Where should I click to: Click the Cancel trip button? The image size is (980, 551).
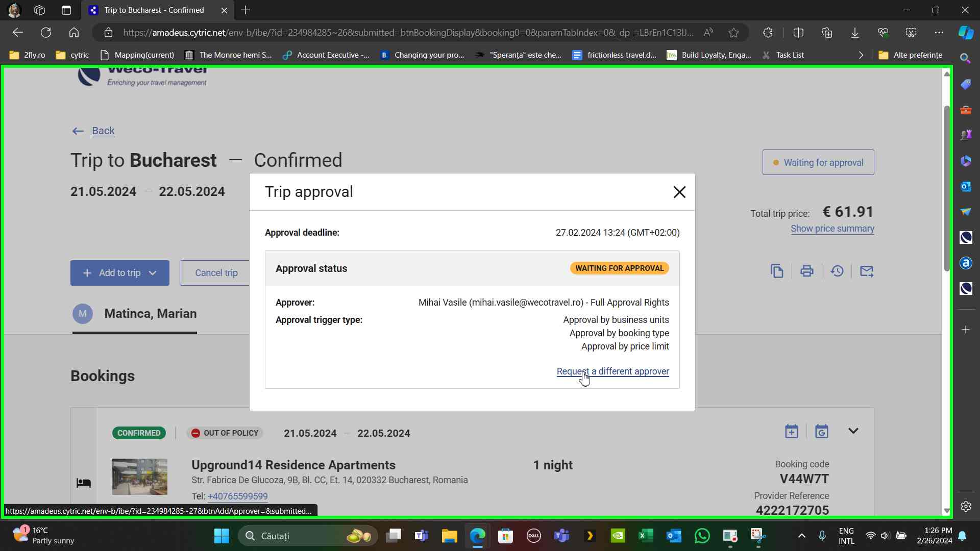click(x=216, y=273)
